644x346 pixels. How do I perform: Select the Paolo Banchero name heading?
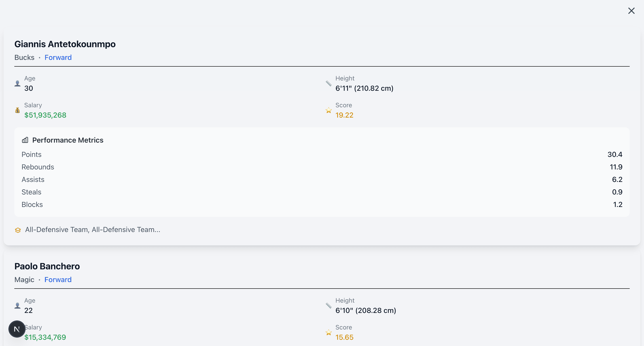coord(47,266)
